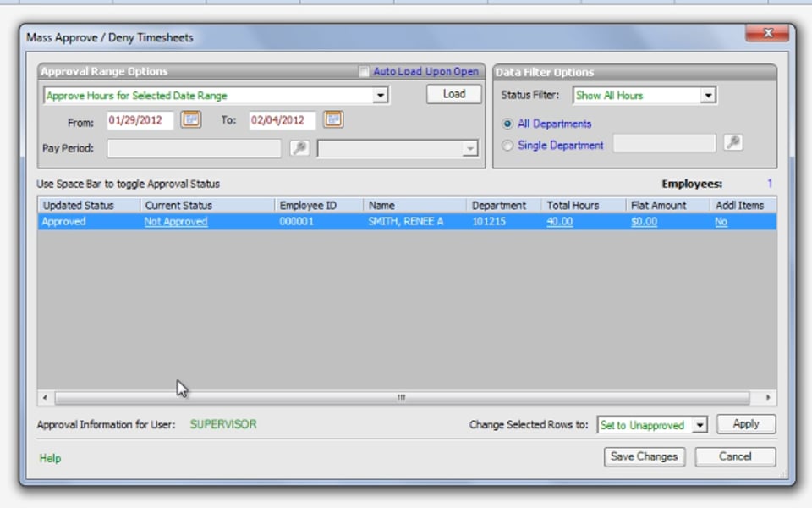Sort by the Employee ID column header
The width and height of the screenshot is (812, 508).
(x=319, y=205)
